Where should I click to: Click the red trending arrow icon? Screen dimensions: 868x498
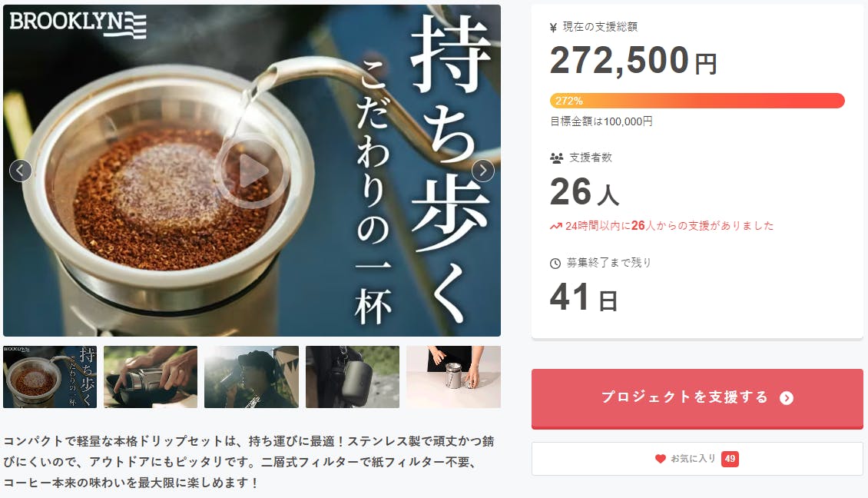pyautogui.click(x=556, y=226)
